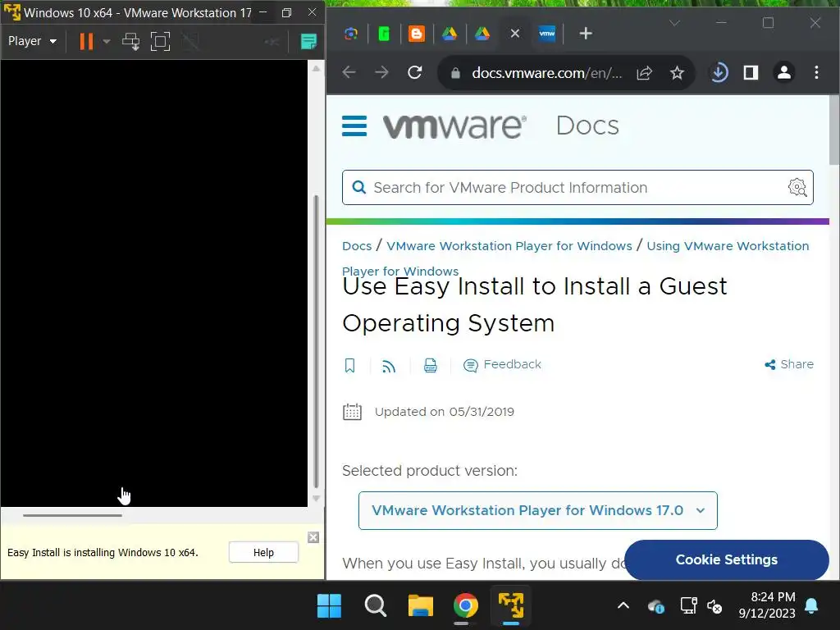Open the notifications bell
Image resolution: width=840 pixels, height=630 pixels.
[811, 606]
